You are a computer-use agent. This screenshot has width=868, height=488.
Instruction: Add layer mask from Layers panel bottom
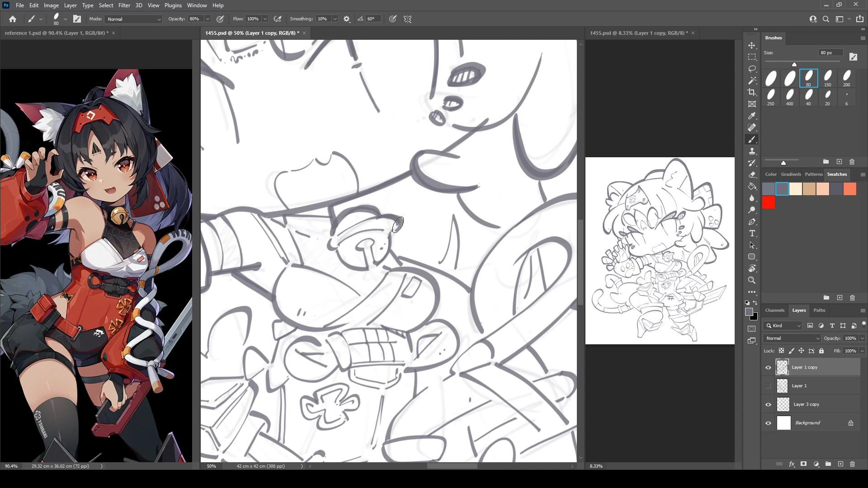pos(803,464)
